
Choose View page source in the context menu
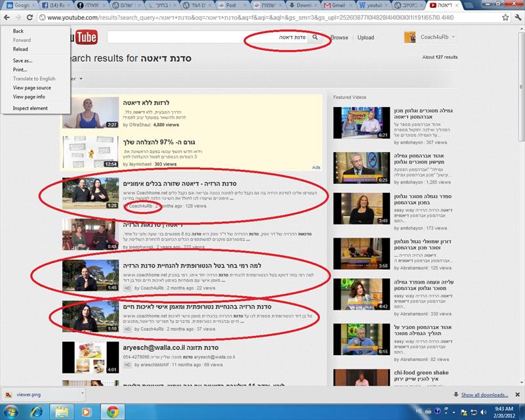[x=31, y=88]
